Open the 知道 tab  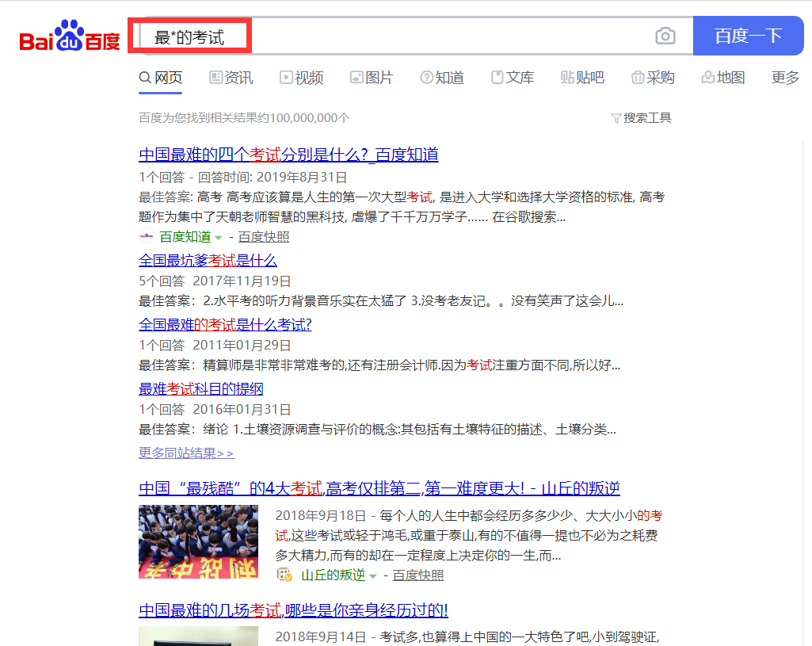(x=442, y=78)
